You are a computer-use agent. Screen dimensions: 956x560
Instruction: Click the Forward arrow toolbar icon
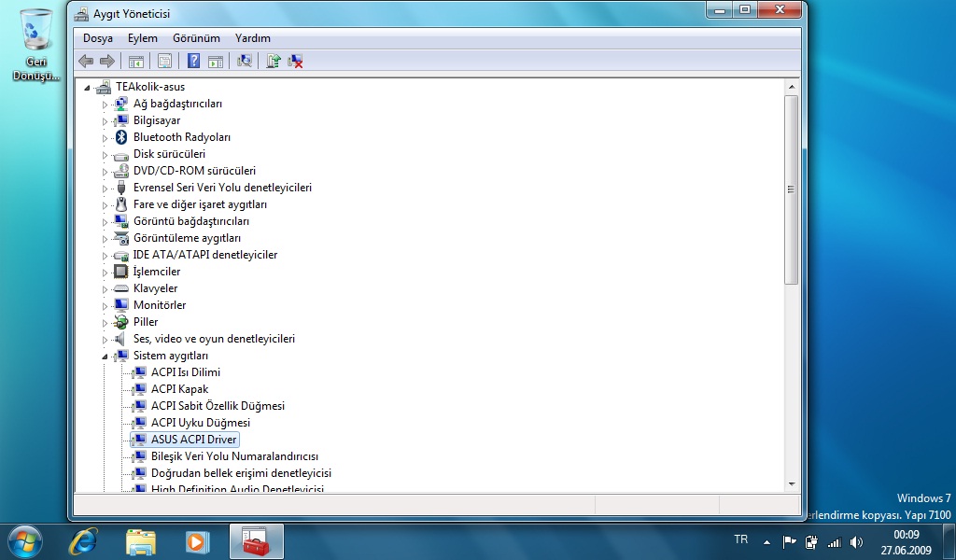point(107,61)
